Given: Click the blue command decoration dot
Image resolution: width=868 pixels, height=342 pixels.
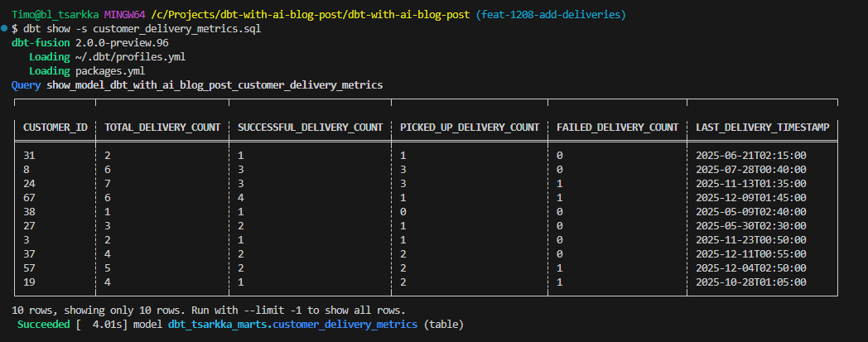Looking at the screenshot, I should (4, 27).
